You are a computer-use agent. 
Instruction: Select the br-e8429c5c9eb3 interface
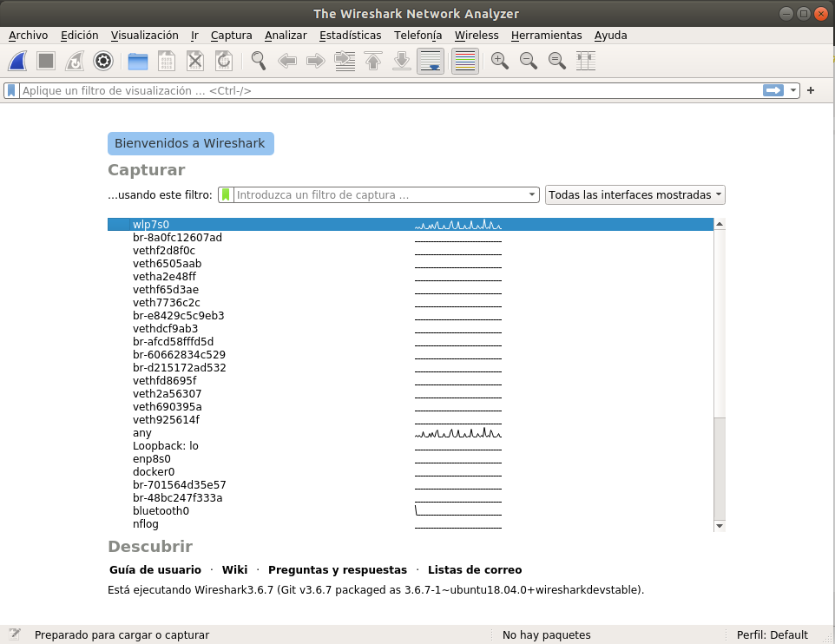[x=410, y=316]
